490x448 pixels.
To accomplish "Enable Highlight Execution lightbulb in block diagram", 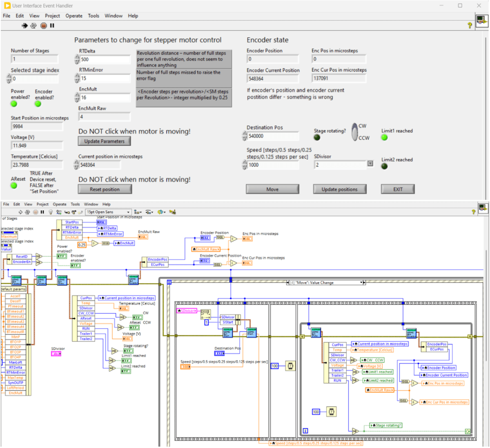I will [x=51, y=212].
